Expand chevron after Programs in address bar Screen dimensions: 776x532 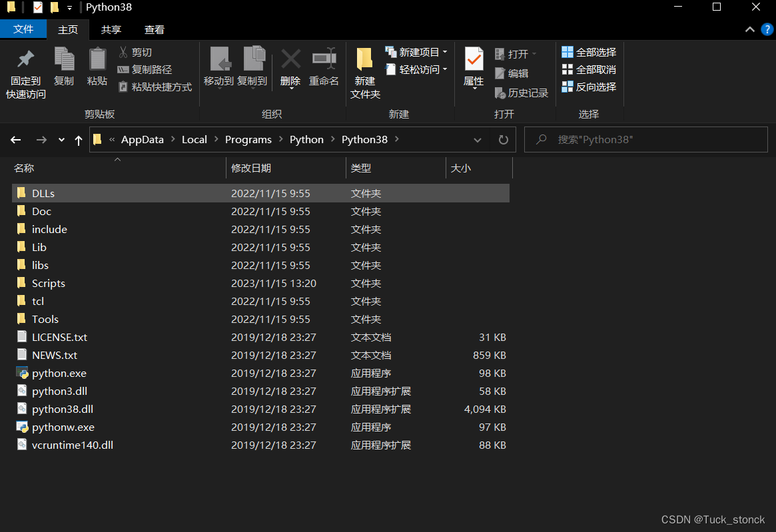click(280, 140)
